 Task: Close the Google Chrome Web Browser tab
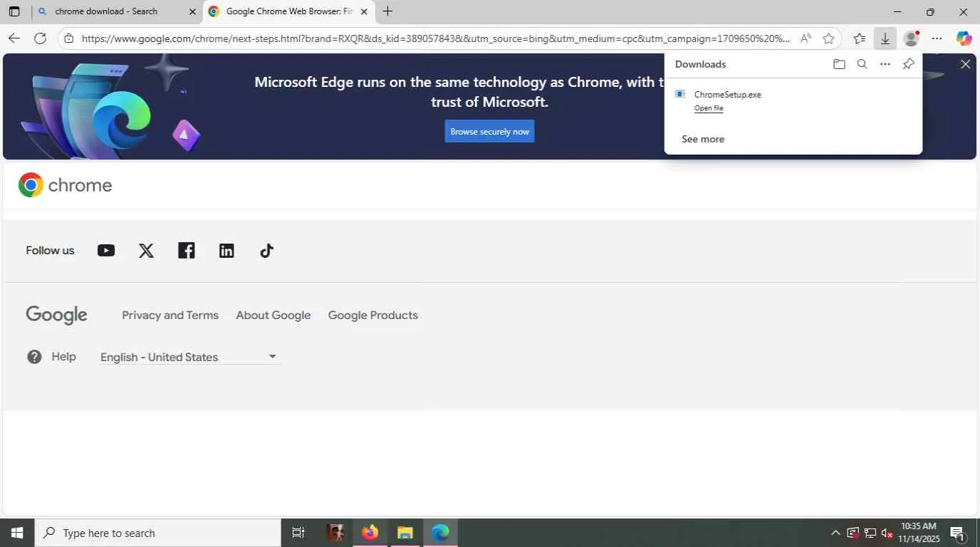364,11
